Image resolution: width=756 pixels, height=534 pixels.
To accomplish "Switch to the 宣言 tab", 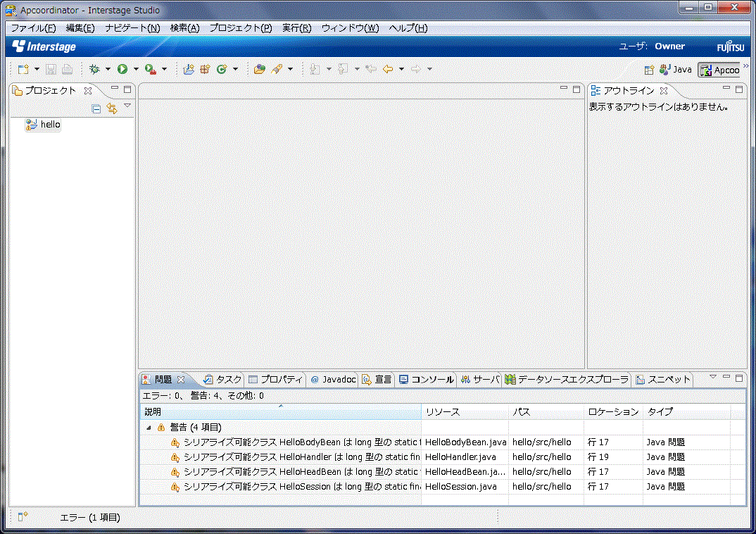I will point(377,380).
